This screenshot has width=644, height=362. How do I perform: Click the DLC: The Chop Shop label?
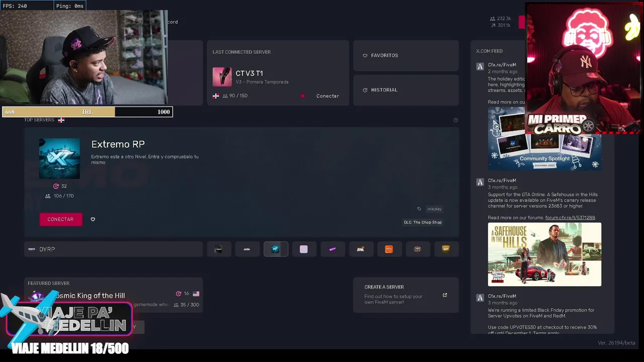point(423,222)
